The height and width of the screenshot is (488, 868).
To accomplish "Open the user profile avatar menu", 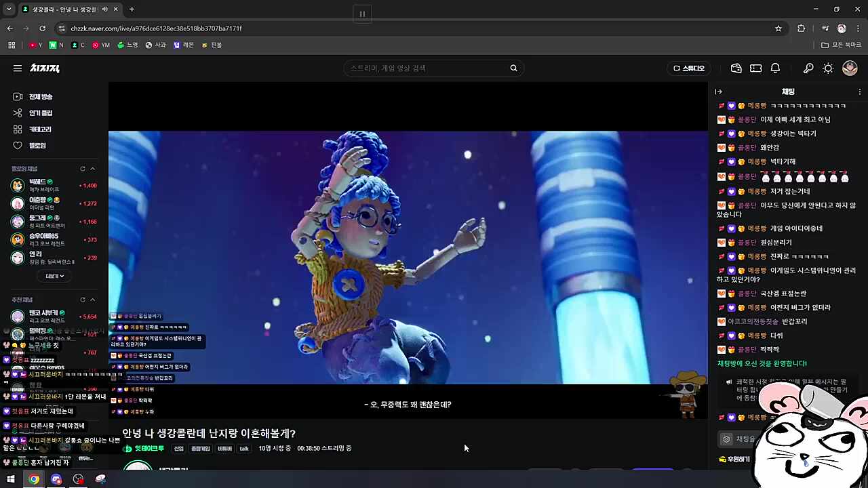I will pyautogui.click(x=850, y=68).
